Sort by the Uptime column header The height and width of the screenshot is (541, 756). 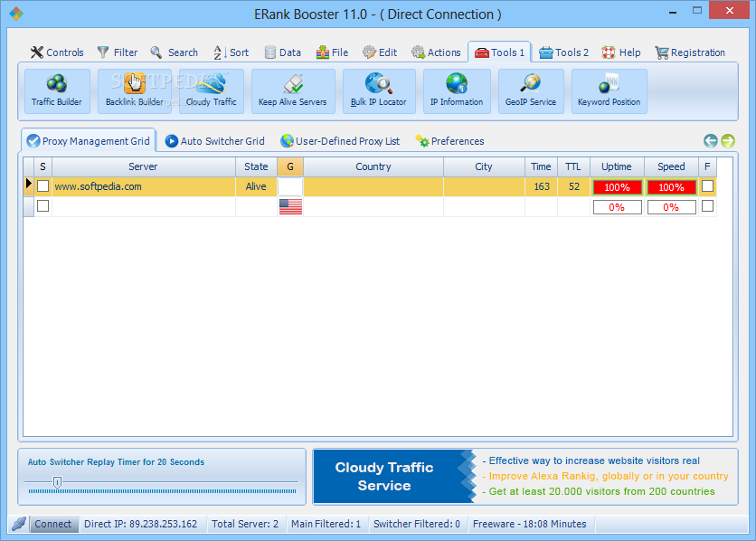pos(617,166)
